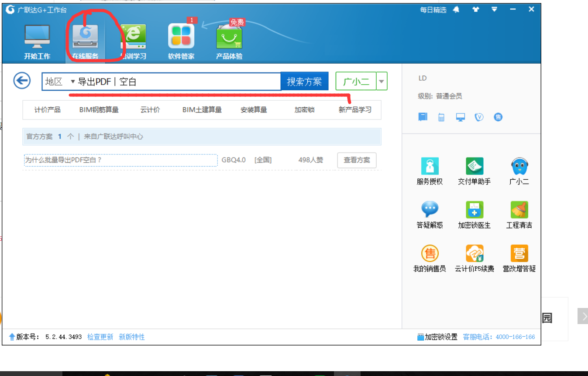Open 交付单助手 tool
The width and height of the screenshot is (588, 376).
pyautogui.click(x=475, y=171)
